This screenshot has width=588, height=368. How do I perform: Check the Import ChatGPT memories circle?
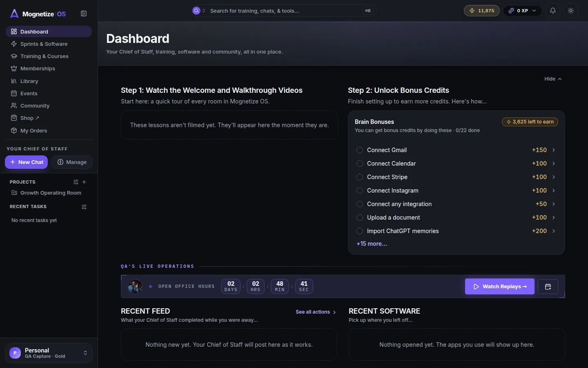360,231
